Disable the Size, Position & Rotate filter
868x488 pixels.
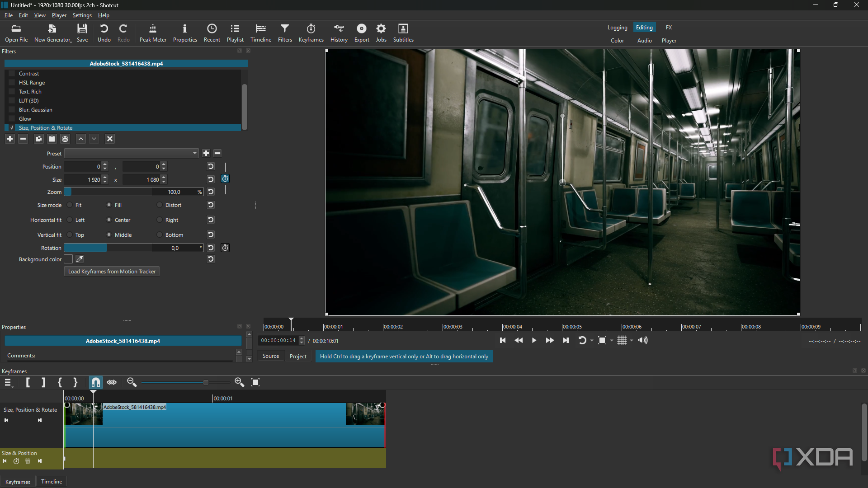12,128
